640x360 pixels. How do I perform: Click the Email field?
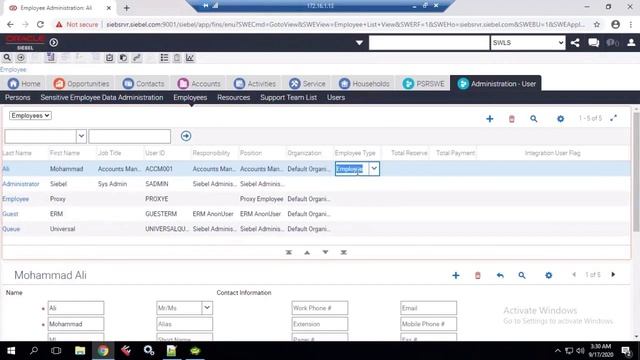pyautogui.click(x=428, y=308)
